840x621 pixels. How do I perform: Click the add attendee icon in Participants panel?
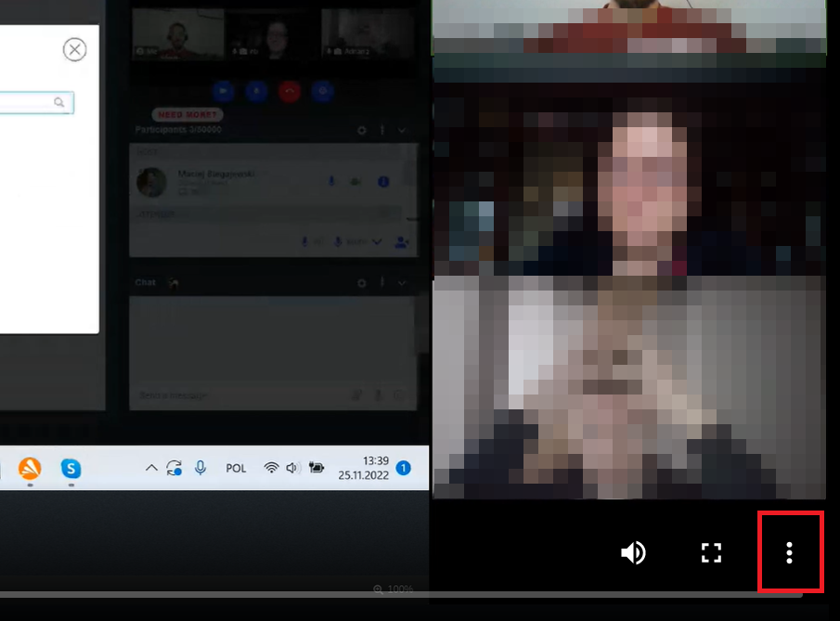tap(401, 241)
